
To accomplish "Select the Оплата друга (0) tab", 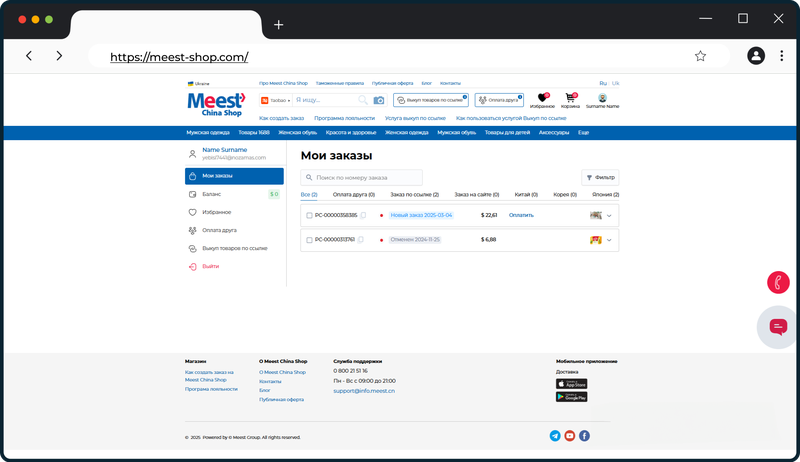I will coord(354,195).
